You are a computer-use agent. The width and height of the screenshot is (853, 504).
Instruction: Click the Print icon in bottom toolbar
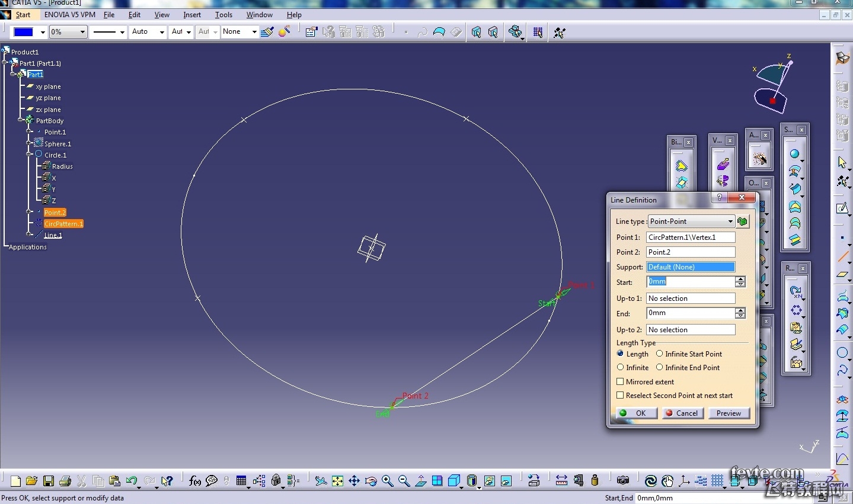(x=65, y=481)
